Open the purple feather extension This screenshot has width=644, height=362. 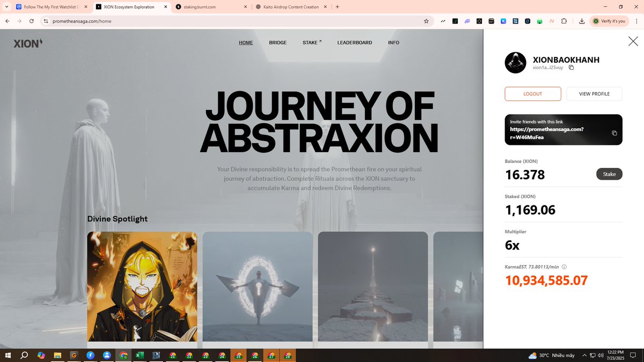click(x=467, y=21)
